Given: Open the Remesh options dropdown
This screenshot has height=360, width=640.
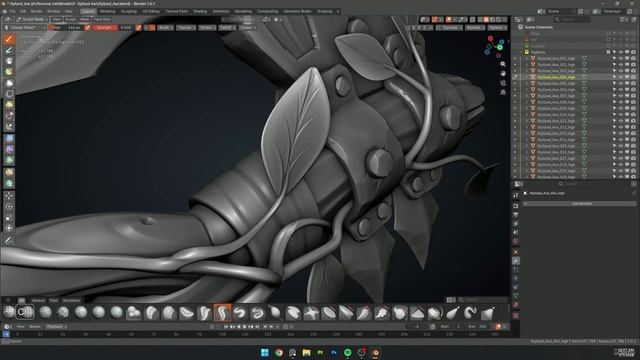Looking at the screenshot, I should [474, 27].
